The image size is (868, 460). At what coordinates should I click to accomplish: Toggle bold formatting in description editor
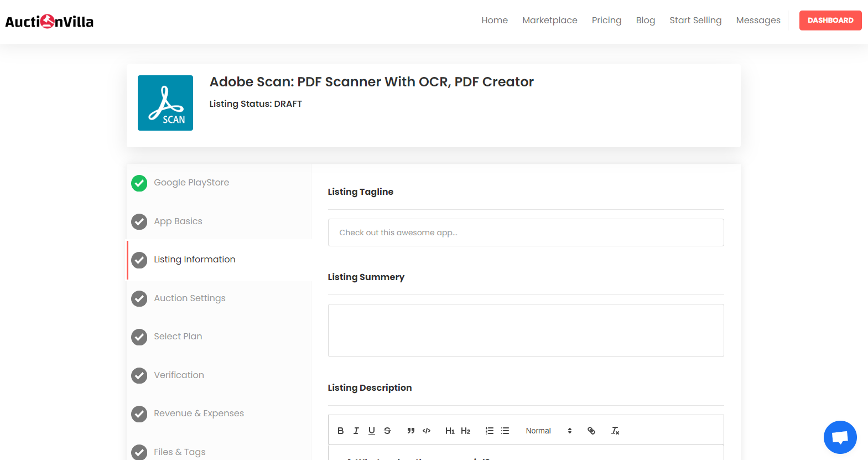click(x=341, y=431)
